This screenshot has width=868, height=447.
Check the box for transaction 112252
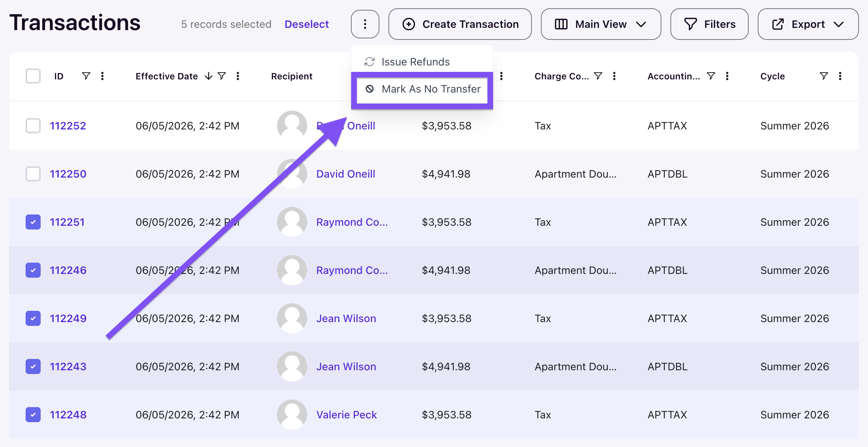tap(33, 126)
